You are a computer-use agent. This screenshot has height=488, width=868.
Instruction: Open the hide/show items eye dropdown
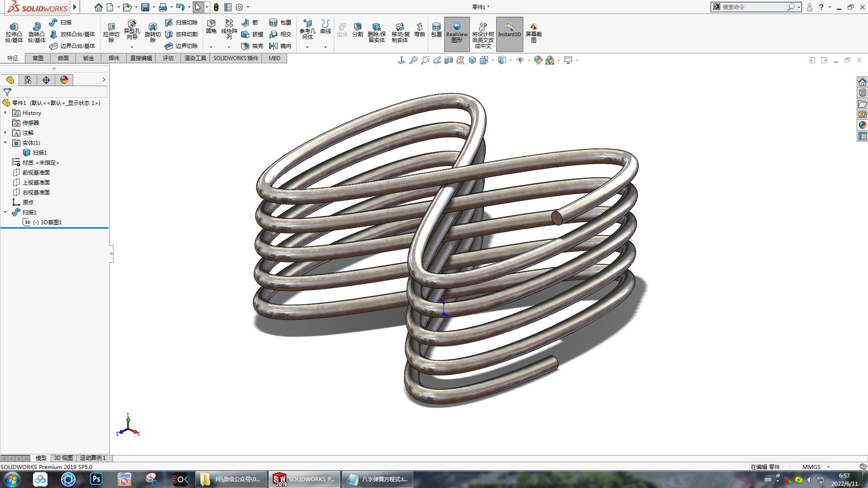[x=529, y=60]
